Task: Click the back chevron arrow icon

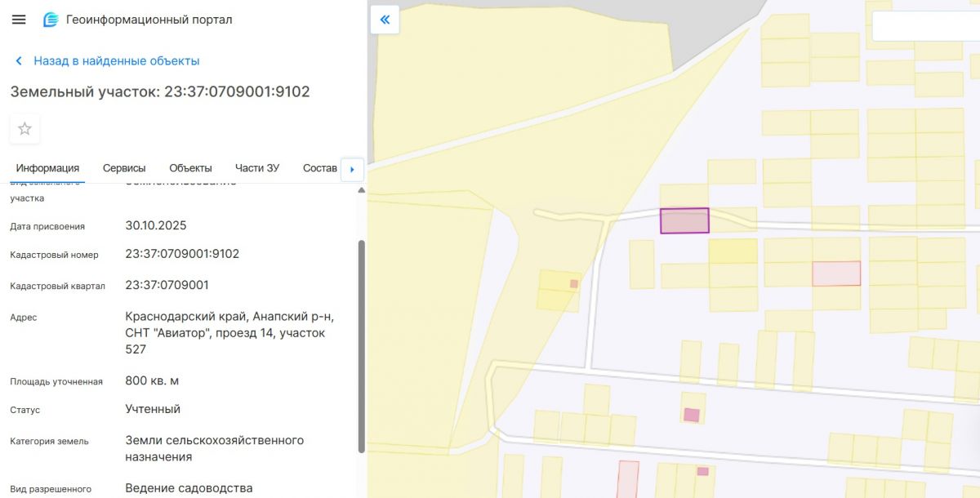Action: click(x=19, y=61)
